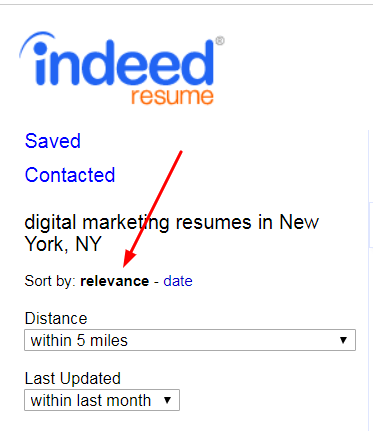Click the vertical panel border on right

coord(369,280)
